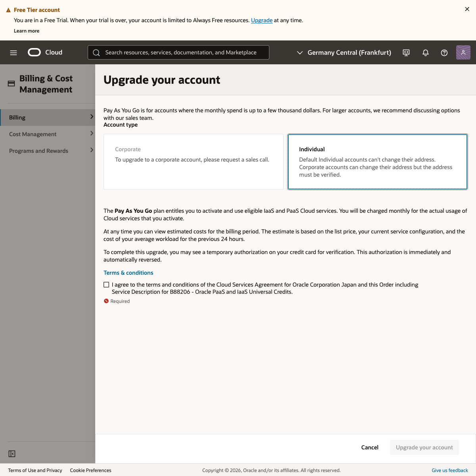Open the notifications bell
The image size is (476, 476).
pos(426,52)
